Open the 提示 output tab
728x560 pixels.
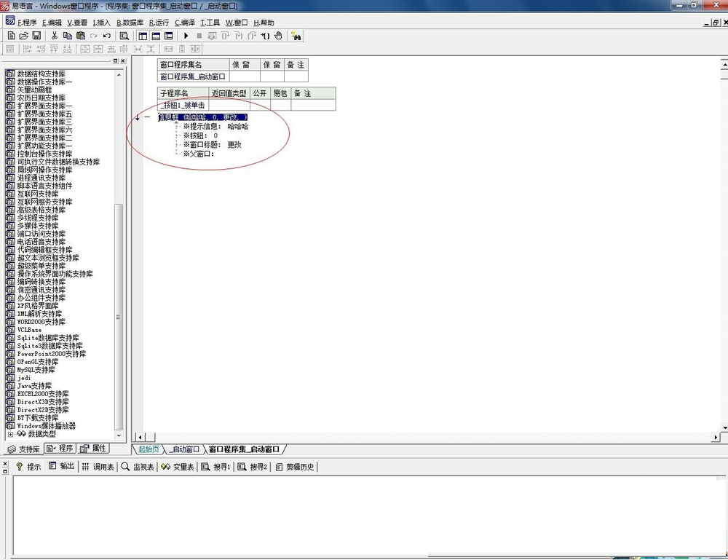point(28,467)
